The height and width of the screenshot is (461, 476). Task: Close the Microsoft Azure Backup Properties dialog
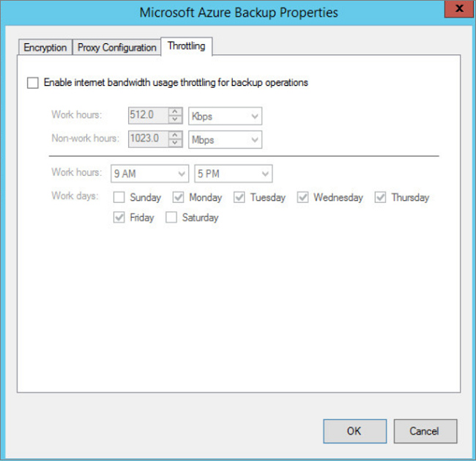460,9
